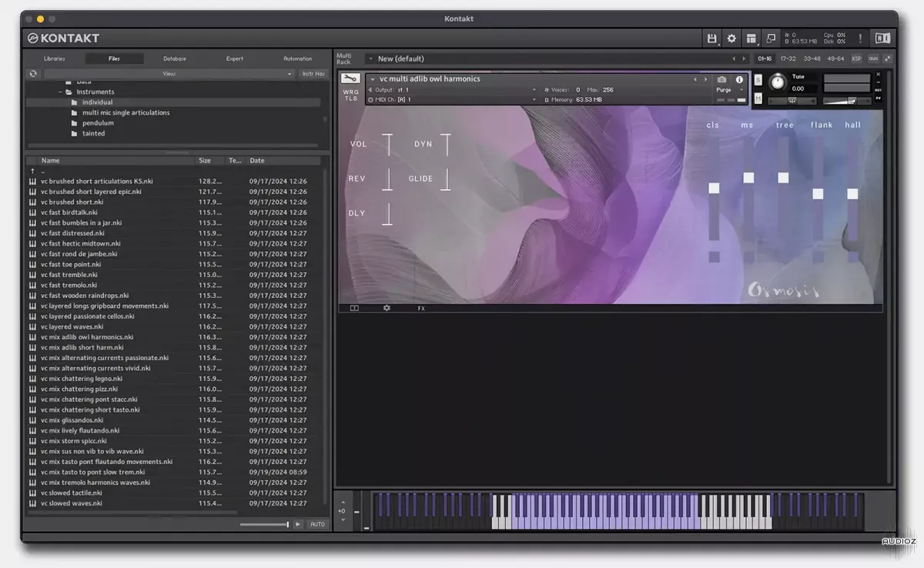Image resolution: width=924 pixels, height=568 pixels.
Task: Click the Instruments folder icon in tree
Action: tap(70, 92)
